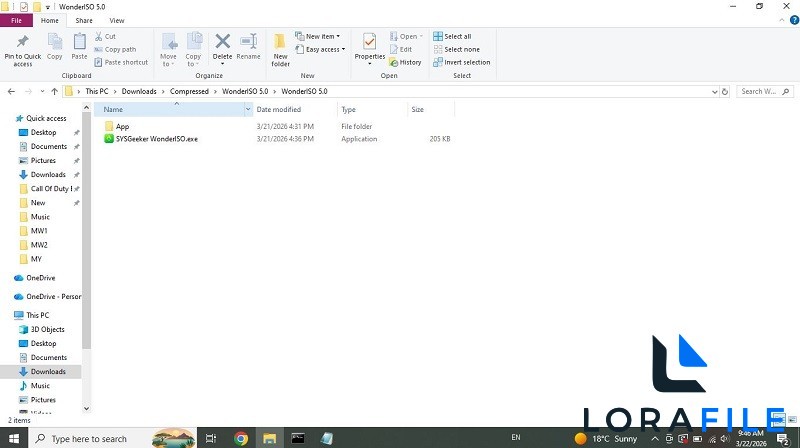Click Compressed in the address bar
Screen dimensions: 800x448
tap(189, 91)
